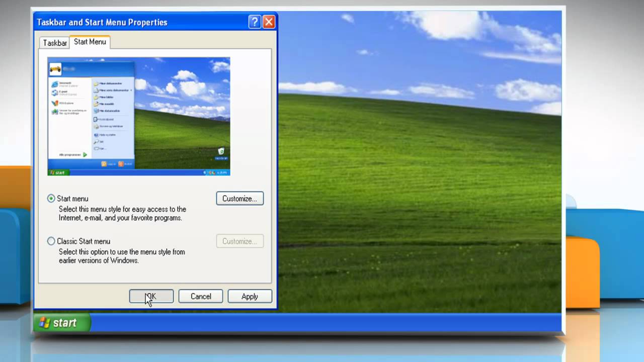Click the 'Select this menu style for easy access' description

coord(122,214)
